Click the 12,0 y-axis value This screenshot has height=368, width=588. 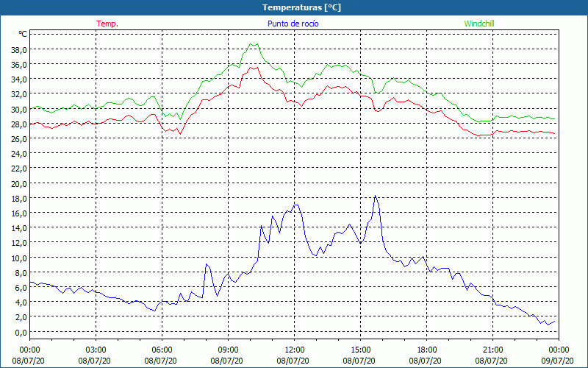point(19,243)
